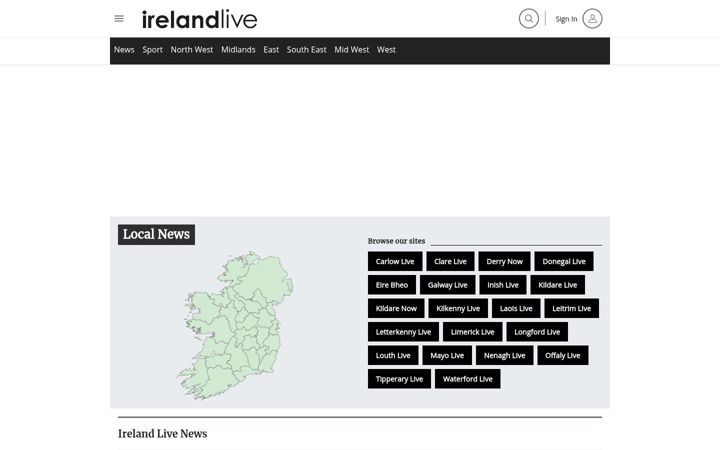Screen dimensions: 720x450
Task: Open the South East section
Action: click(x=307, y=50)
